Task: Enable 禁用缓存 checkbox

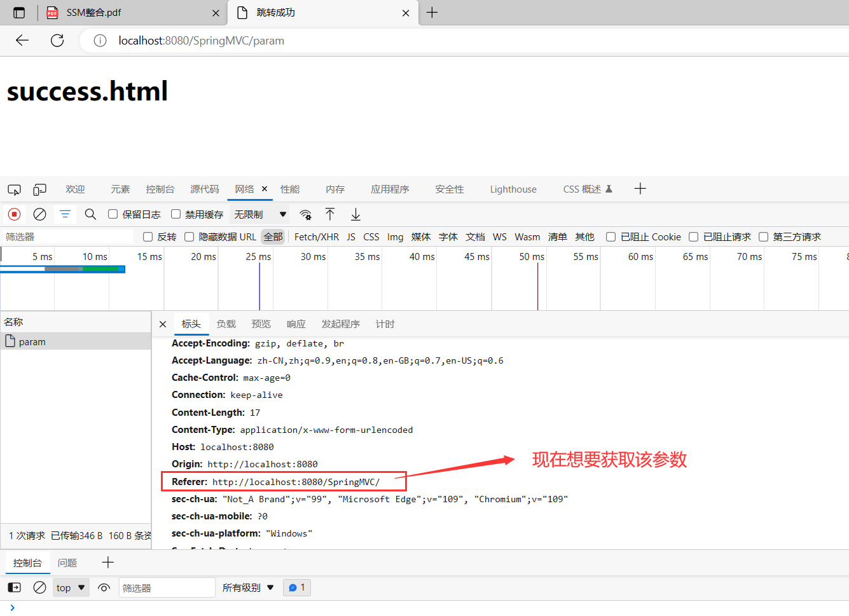Action: 176,214
